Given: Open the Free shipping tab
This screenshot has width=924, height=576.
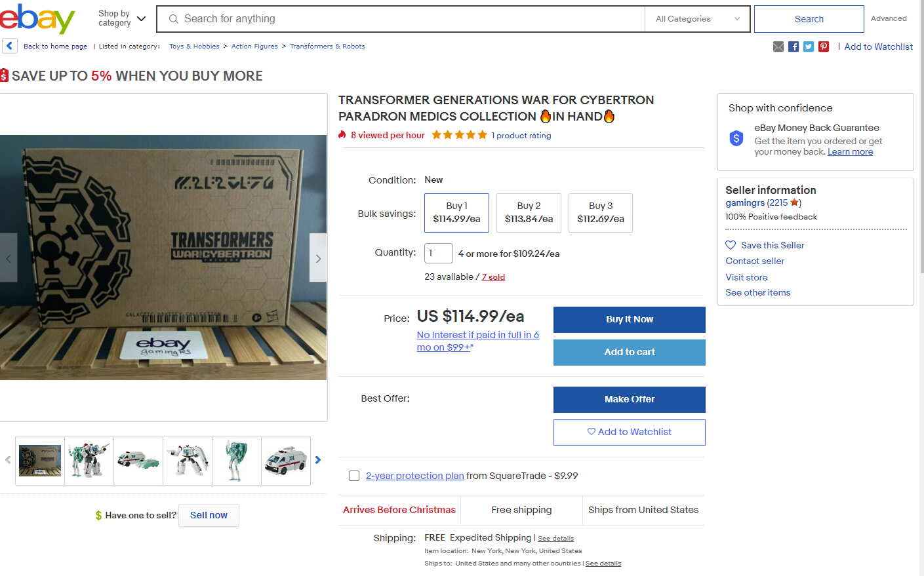Looking at the screenshot, I should click(521, 510).
